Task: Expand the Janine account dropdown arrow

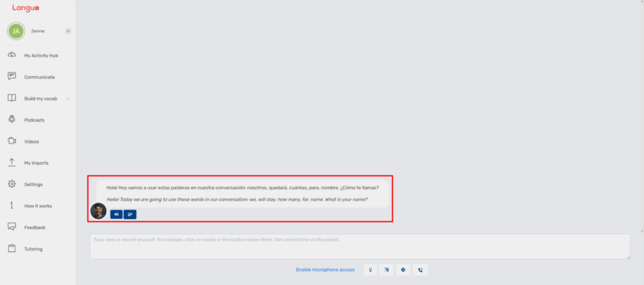Action: pyautogui.click(x=68, y=31)
